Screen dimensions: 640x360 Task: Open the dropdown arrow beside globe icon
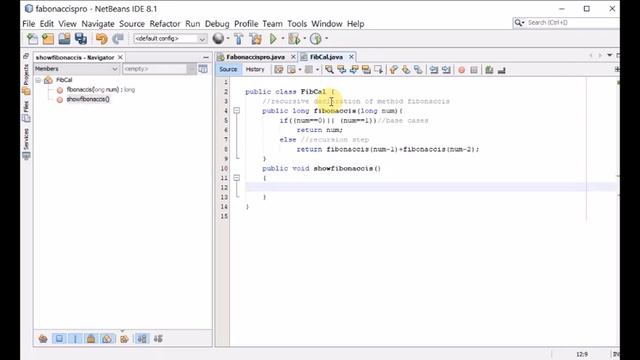(x=228, y=39)
